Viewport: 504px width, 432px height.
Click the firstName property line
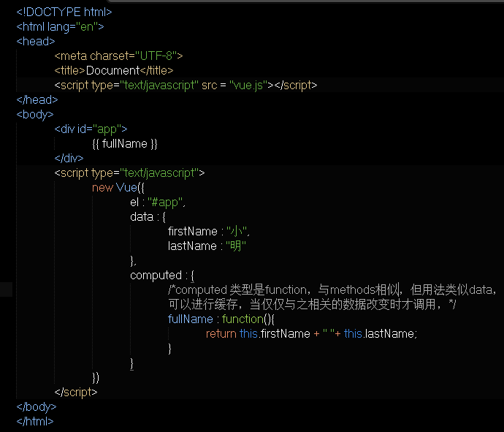click(209, 232)
